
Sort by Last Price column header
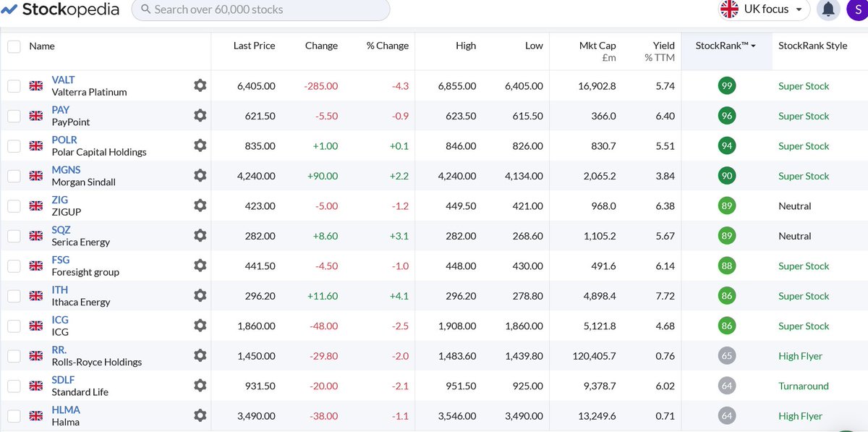254,46
